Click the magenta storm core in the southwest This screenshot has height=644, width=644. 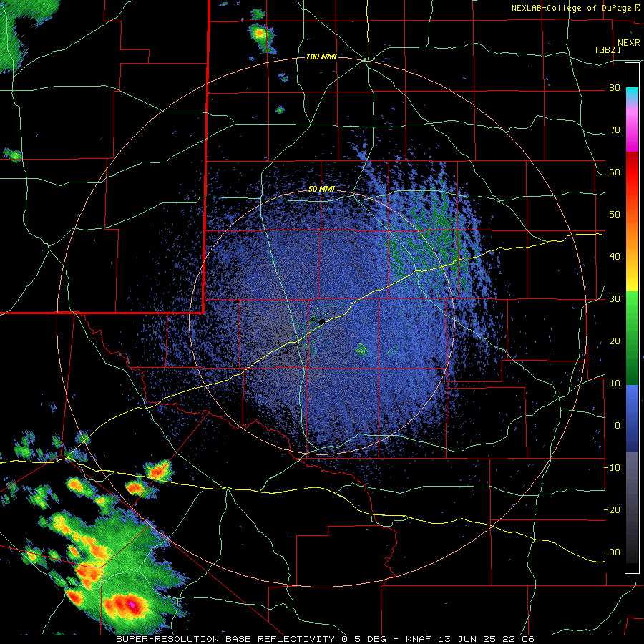(132, 604)
